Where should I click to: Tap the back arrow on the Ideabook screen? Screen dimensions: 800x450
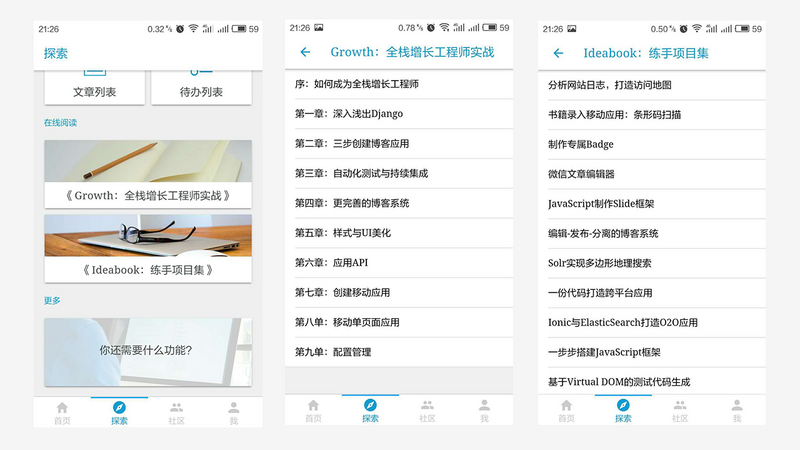(x=558, y=53)
